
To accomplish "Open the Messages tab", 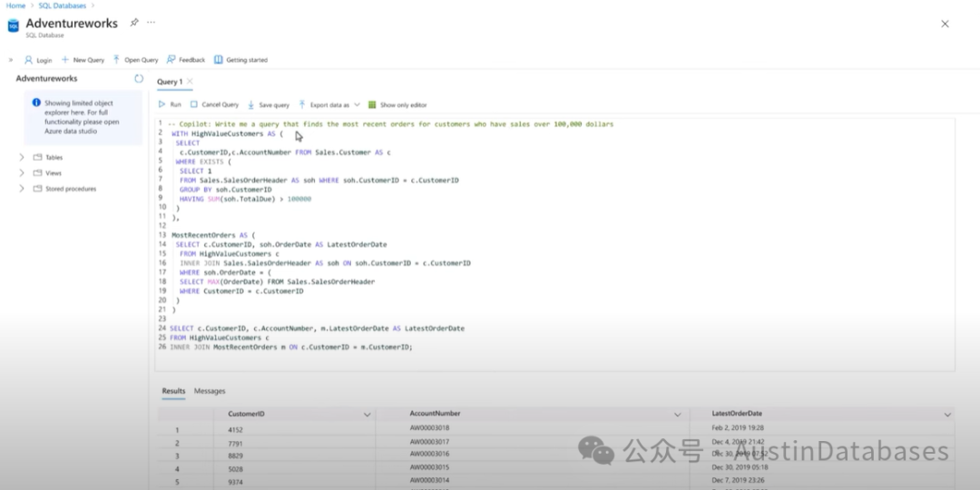I will tap(210, 391).
